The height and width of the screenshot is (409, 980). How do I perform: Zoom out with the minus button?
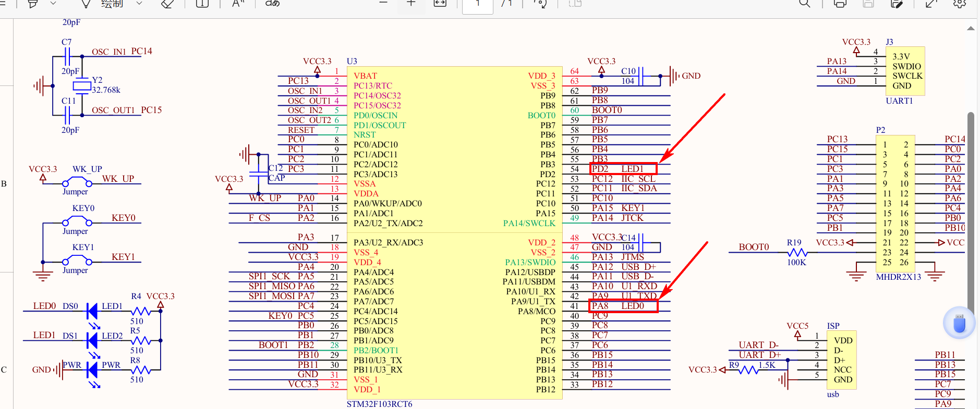pyautogui.click(x=383, y=3)
